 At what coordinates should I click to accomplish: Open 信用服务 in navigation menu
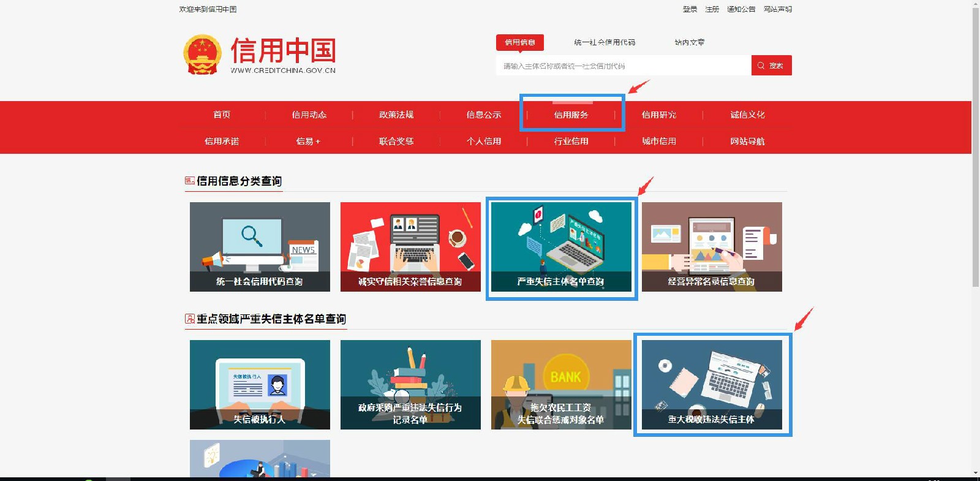click(x=571, y=115)
